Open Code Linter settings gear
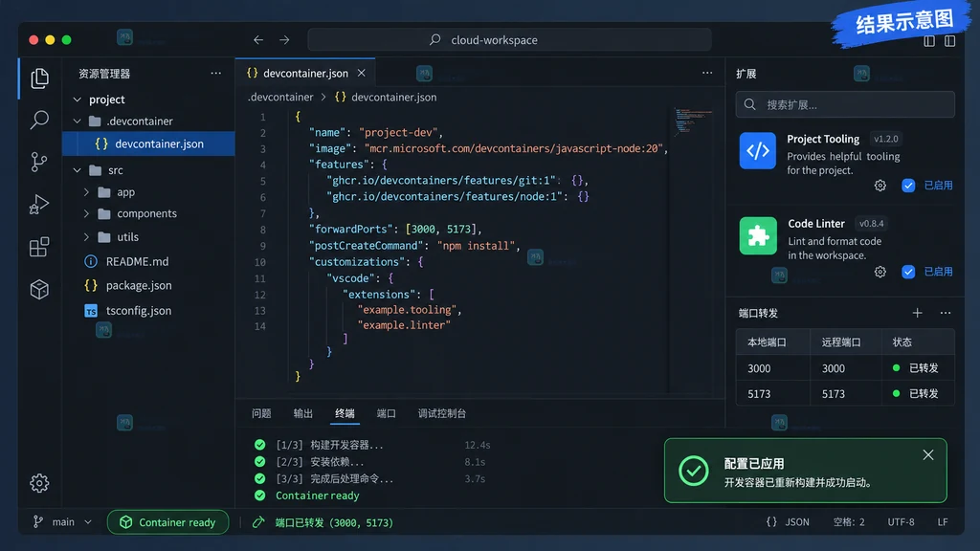Viewport: 980px width, 551px height. 880,272
